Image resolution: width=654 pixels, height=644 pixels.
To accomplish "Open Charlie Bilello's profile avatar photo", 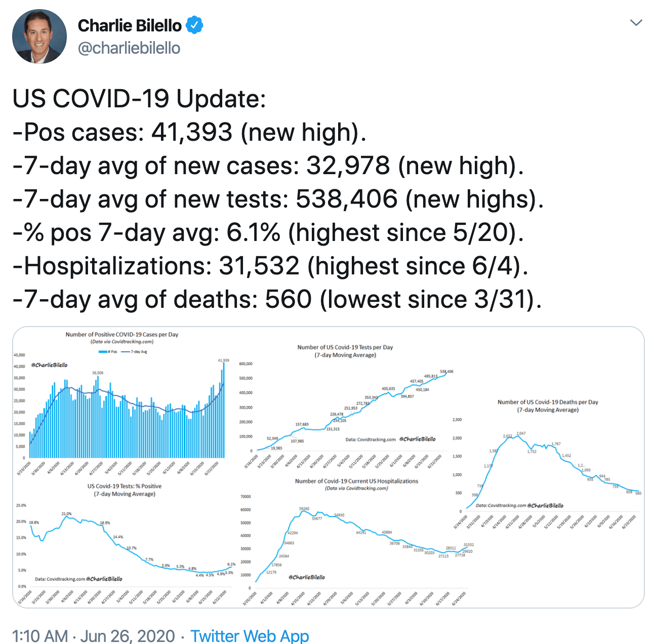I will click(x=39, y=36).
